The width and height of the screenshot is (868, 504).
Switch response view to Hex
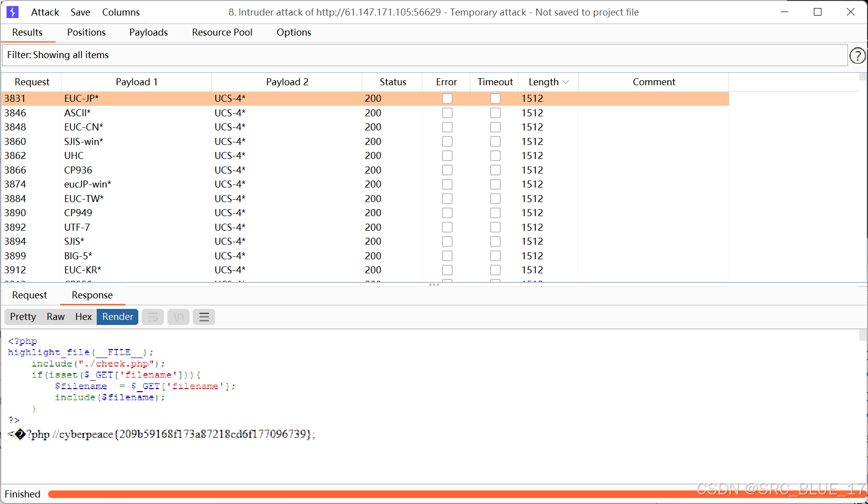pyautogui.click(x=83, y=317)
